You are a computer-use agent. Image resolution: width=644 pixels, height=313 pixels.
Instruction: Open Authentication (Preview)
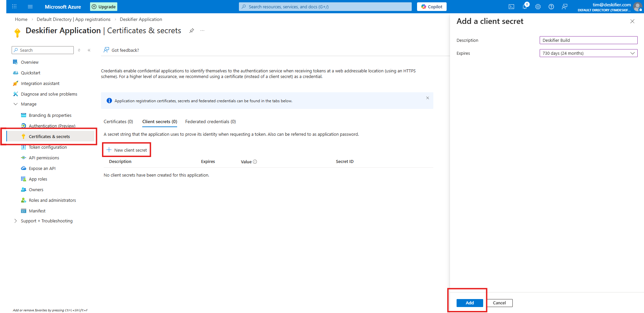click(x=52, y=126)
